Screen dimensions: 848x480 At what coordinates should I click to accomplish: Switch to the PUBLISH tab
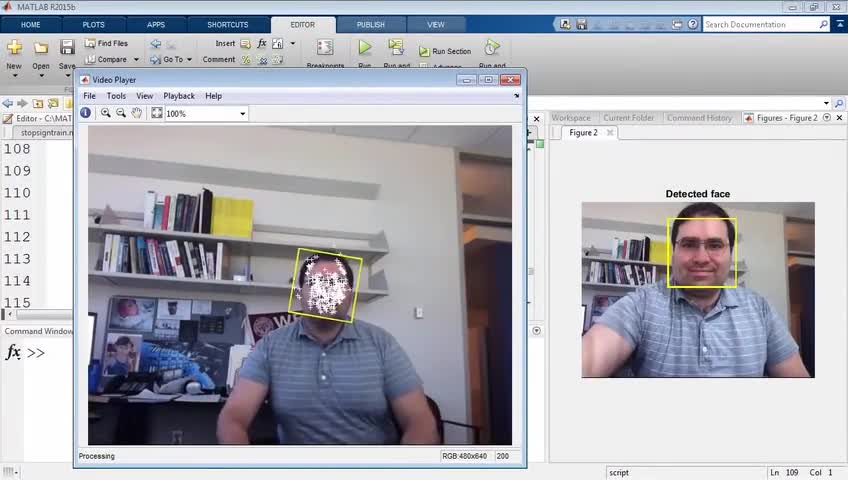(x=370, y=25)
